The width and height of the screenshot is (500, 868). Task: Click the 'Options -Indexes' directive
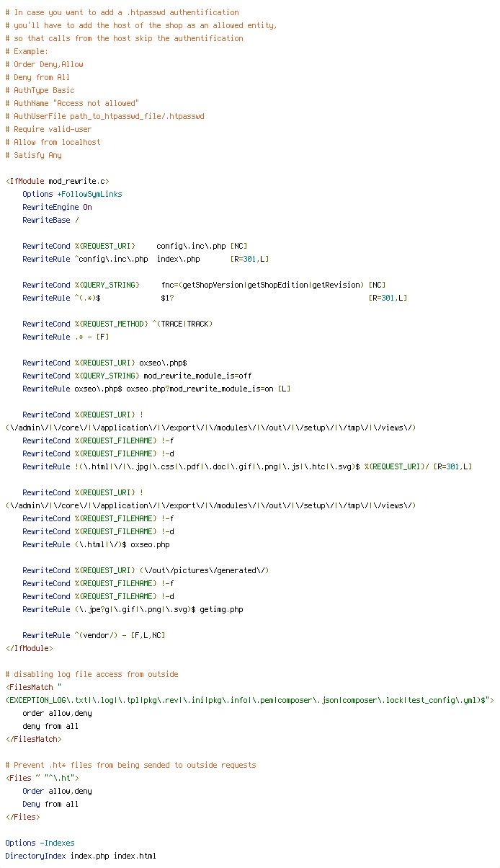(x=40, y=843)
